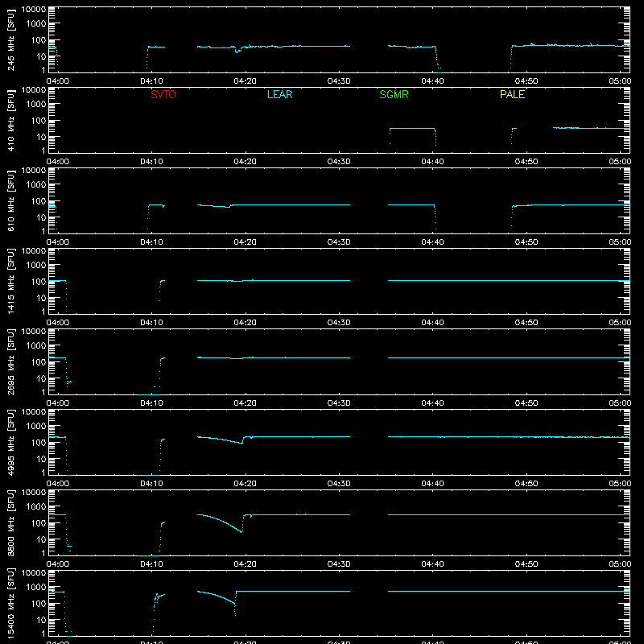Screen dimensions: 644x644
Task: Click the yellow PALE station label
Action: click(512, 94)
